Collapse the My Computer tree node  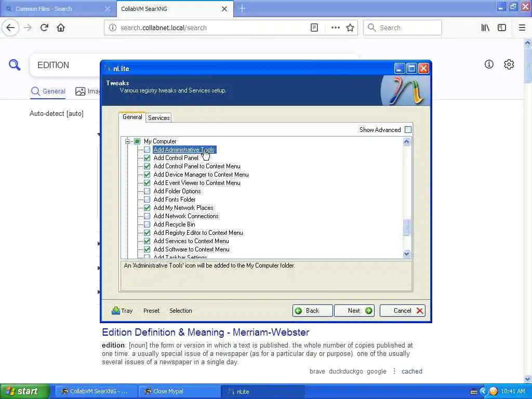coord(127,141)
